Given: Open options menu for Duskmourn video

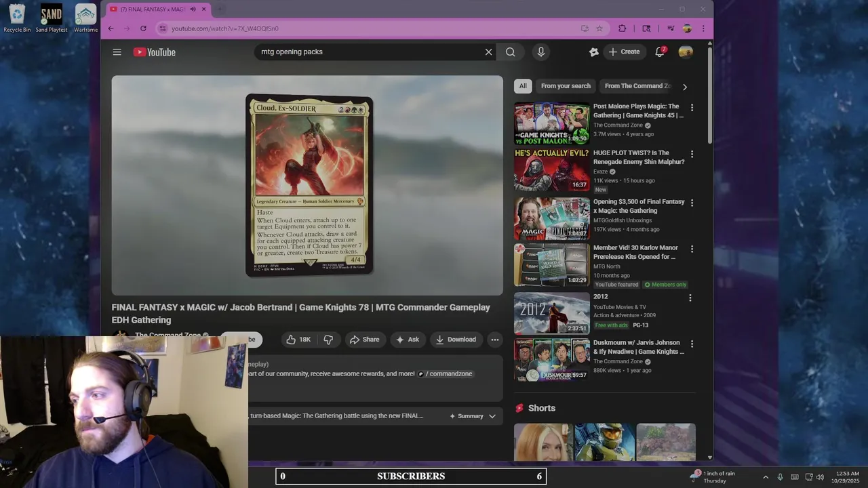Looking at the screenshot, I should [692, 344].
